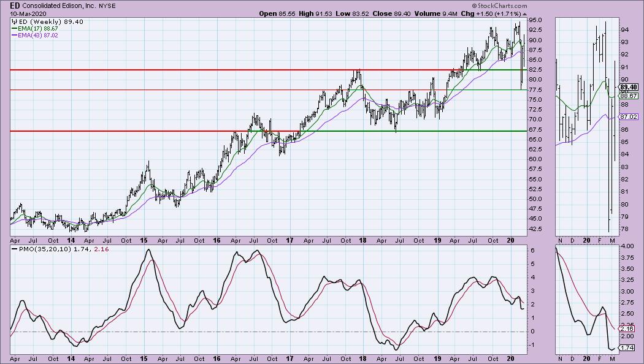Click the Close 89.40 value in the header
The image size is (644, 364).
coord(391,13)
